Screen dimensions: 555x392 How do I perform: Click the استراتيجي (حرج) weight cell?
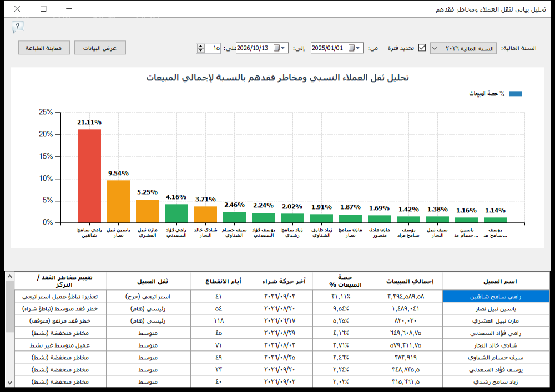point(148,297)
